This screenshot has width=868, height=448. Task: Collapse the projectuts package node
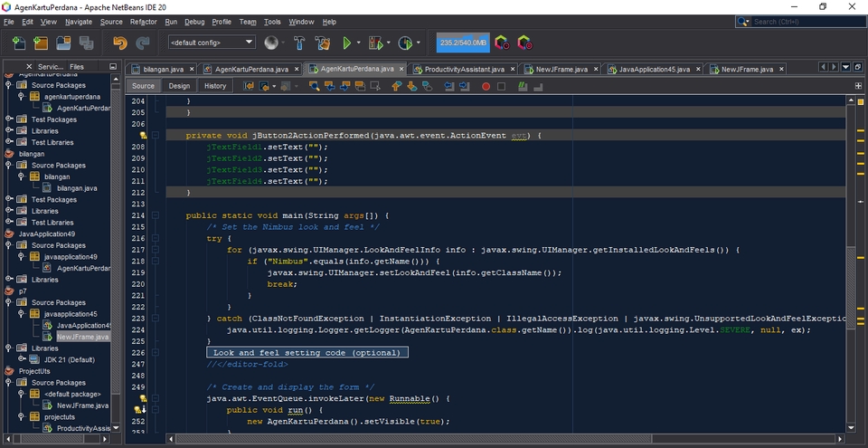click(21, 416)
